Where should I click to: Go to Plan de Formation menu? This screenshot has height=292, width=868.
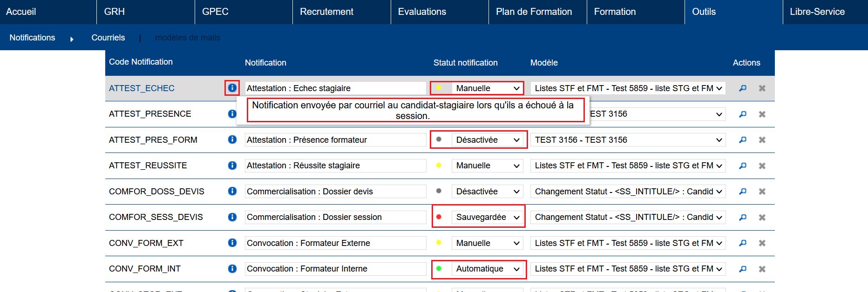pyautogui.click(x=534, y=12)
